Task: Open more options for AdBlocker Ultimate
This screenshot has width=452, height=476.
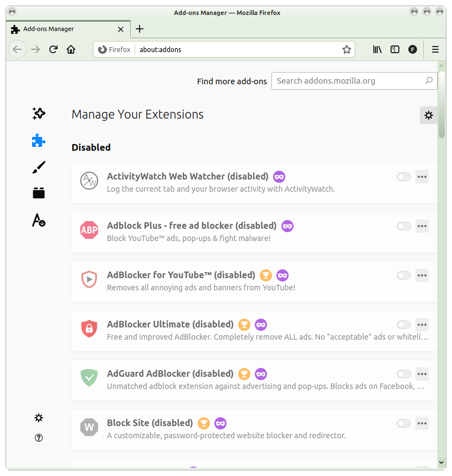Action: pos(422,325)
